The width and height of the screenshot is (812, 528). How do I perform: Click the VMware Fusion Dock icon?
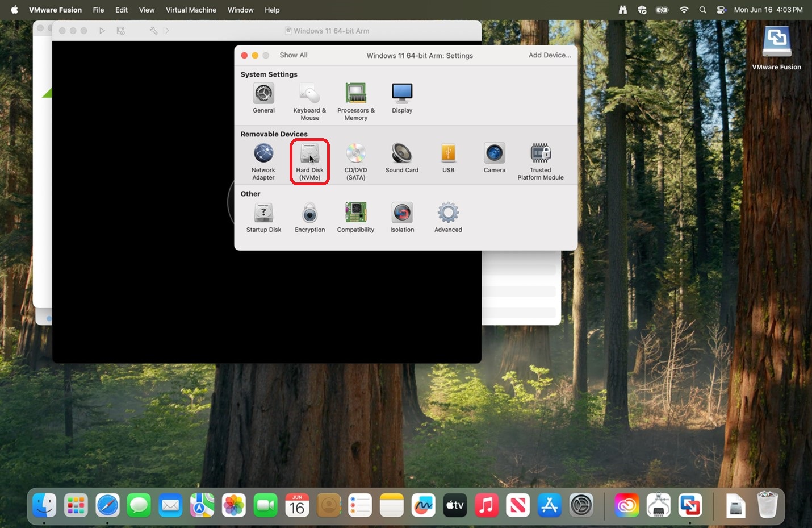[690, 505]
